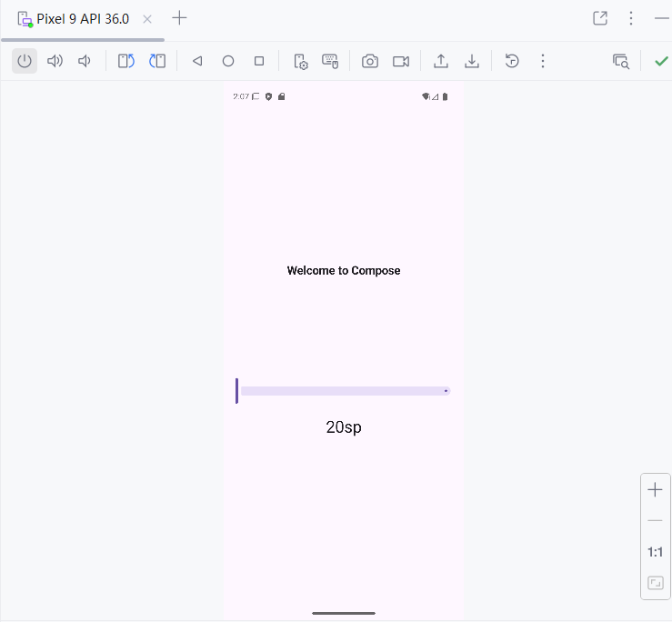Toggle hardware input keyboard and mouse
672x622 pixels.
330,61
